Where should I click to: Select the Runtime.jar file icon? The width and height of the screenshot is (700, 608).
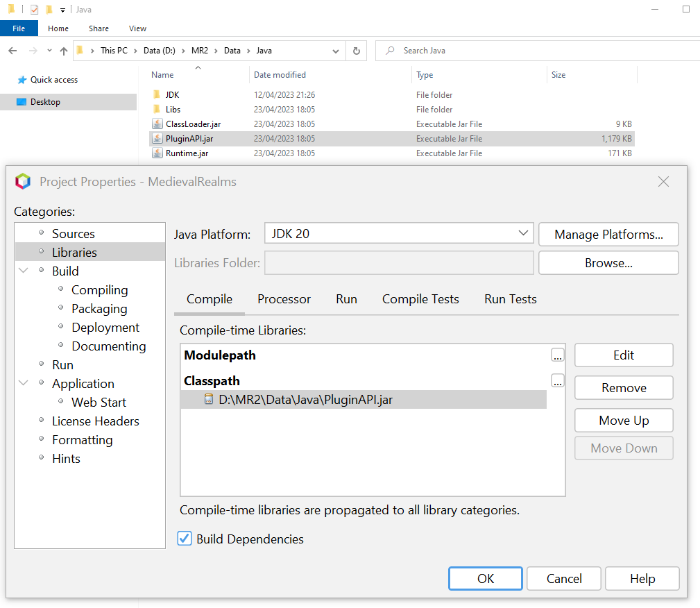point(157,153)
